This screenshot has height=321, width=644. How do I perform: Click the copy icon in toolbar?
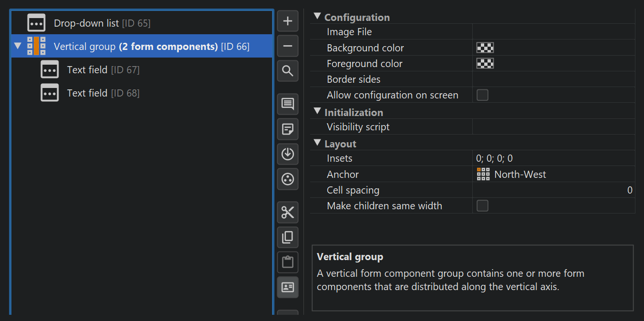click(288, 237)
